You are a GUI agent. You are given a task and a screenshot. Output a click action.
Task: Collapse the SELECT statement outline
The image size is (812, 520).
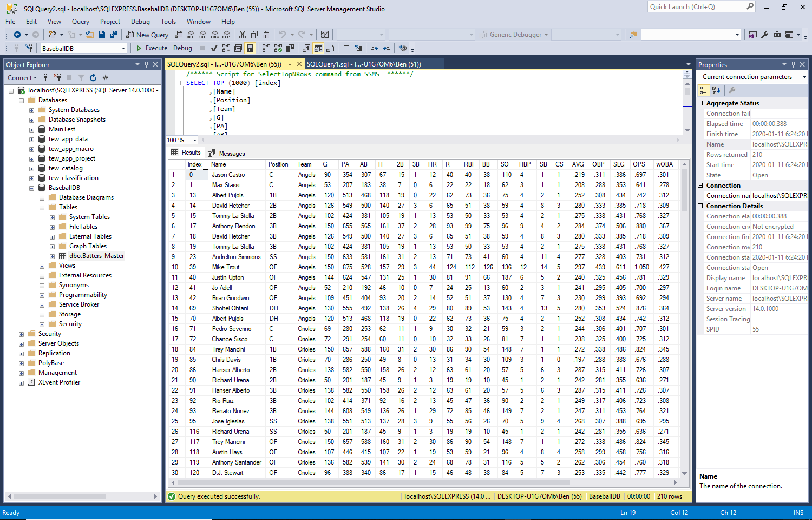click(182, 83)
